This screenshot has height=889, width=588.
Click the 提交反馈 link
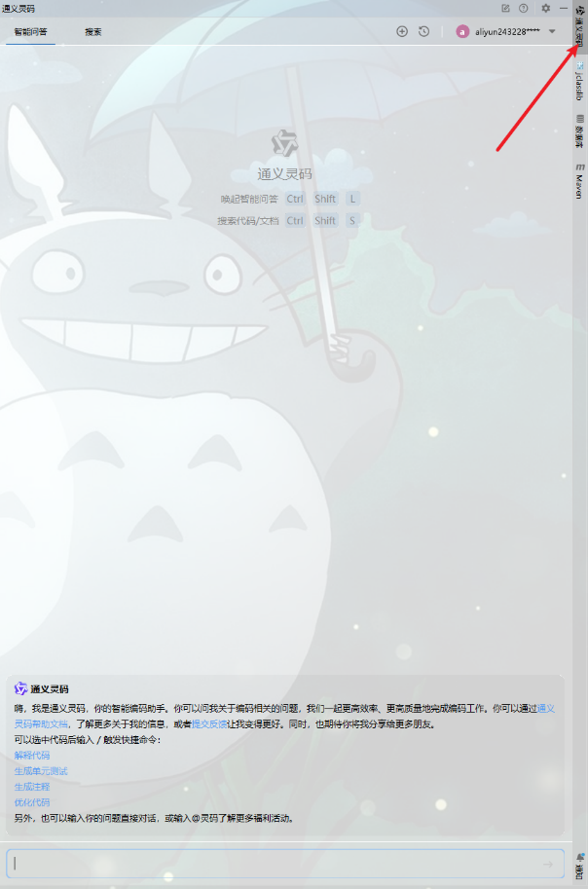(x=209, y=724)
